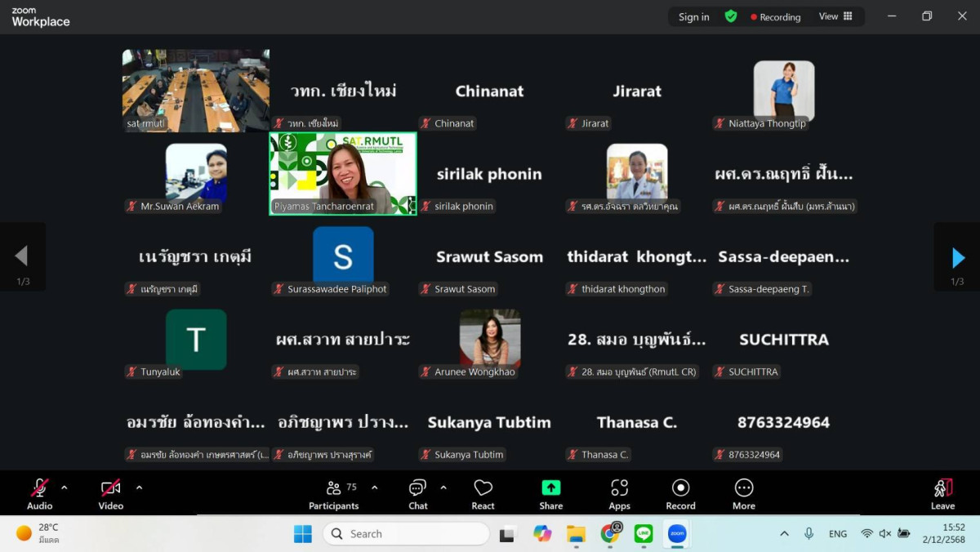Expand video options arrow next to Video
The height and width of the screenshot is (552, 980).
tap(139, 487)
